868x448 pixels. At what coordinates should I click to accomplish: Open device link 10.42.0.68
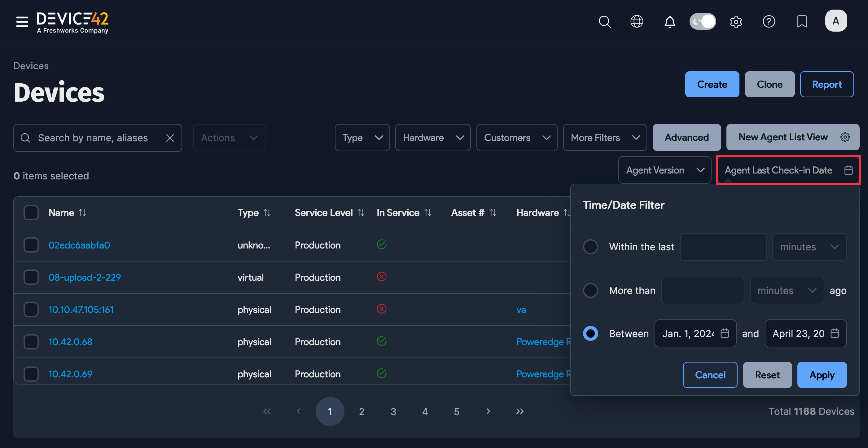(70, 342)
